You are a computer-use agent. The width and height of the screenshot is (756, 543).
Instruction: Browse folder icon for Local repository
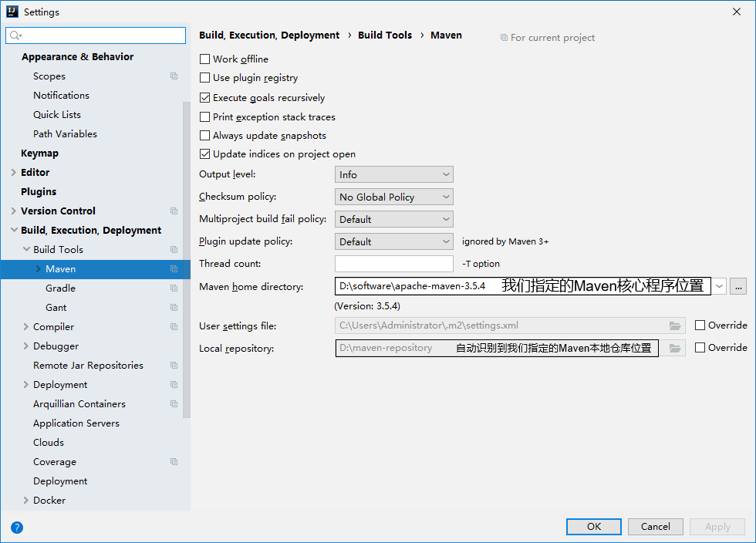(x=675, y=348)
